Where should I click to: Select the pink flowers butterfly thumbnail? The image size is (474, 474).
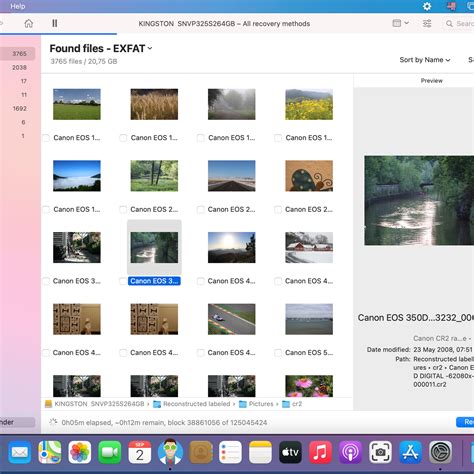pos(309,386)
